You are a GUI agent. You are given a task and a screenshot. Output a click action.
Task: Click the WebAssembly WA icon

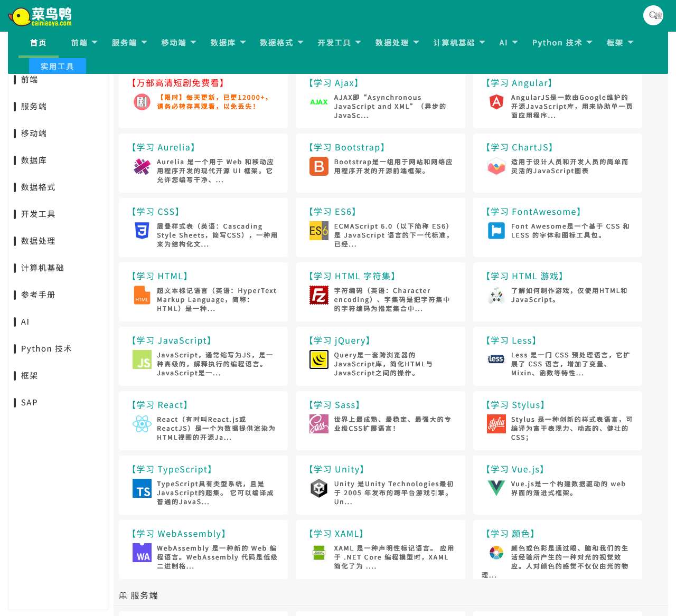coord(142,553)
